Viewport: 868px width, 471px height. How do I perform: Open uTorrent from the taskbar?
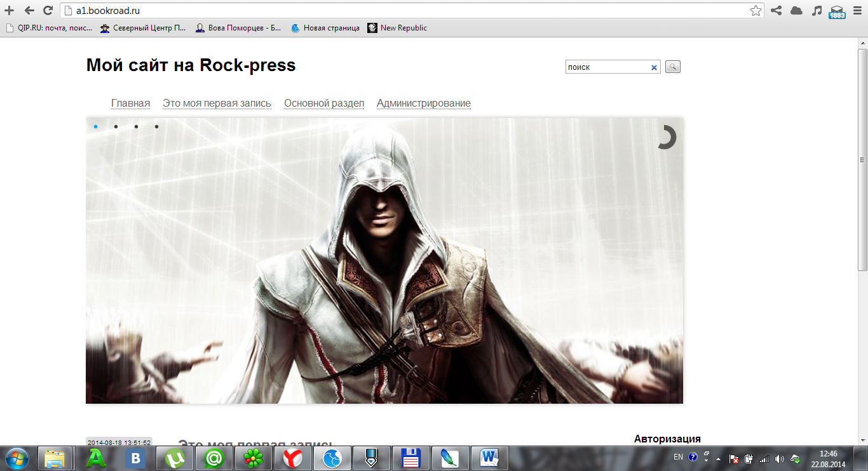173,458
